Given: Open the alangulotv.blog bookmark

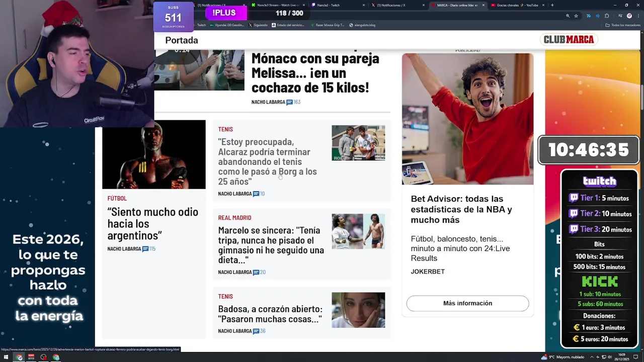Looking at the screenshot, I should click(362, 25).
